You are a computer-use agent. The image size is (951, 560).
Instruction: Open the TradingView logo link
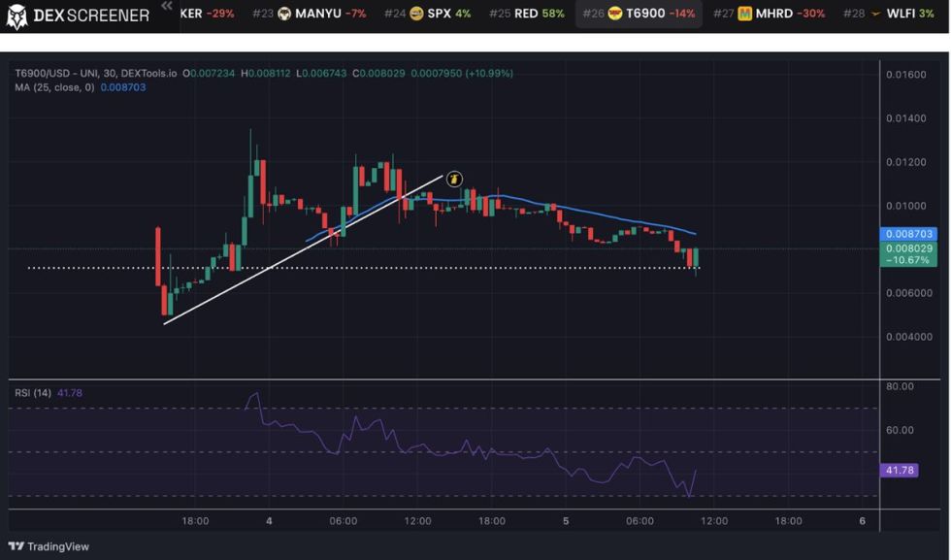[x=49, y=546]
